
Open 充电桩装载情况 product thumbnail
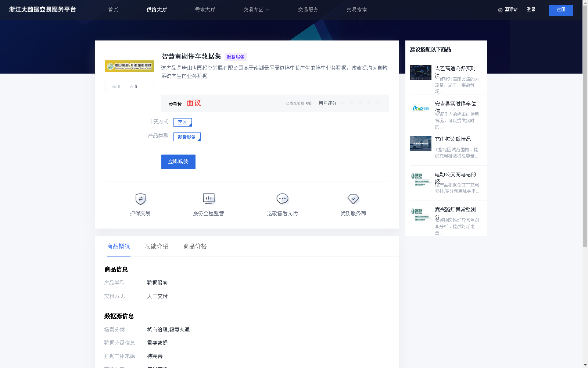click(x=421, y=144)
